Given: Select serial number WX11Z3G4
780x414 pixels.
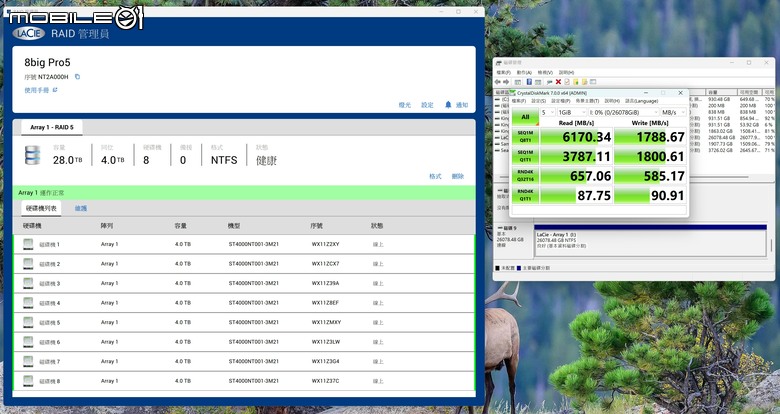Looking at the screenshot, I should (x=325, y=361).
